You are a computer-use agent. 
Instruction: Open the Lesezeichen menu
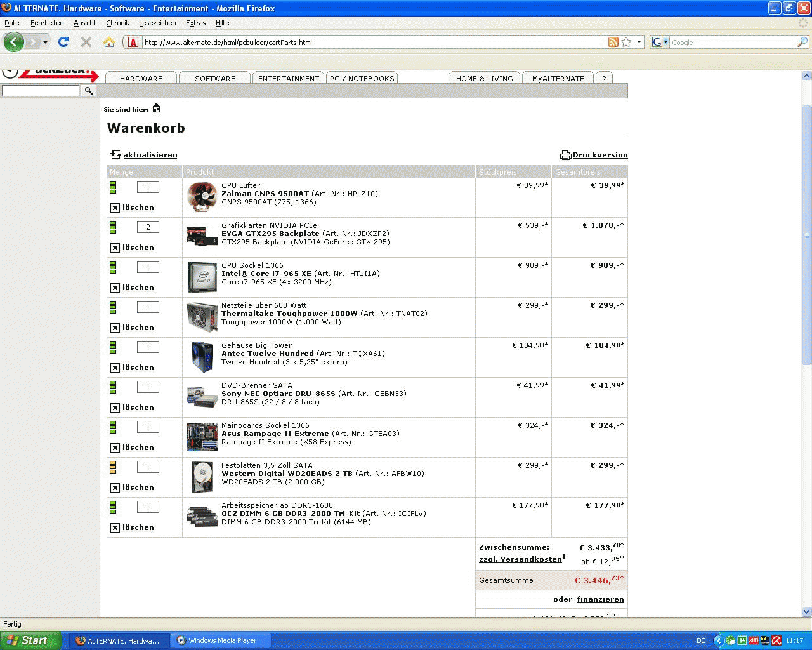point(157,23)
